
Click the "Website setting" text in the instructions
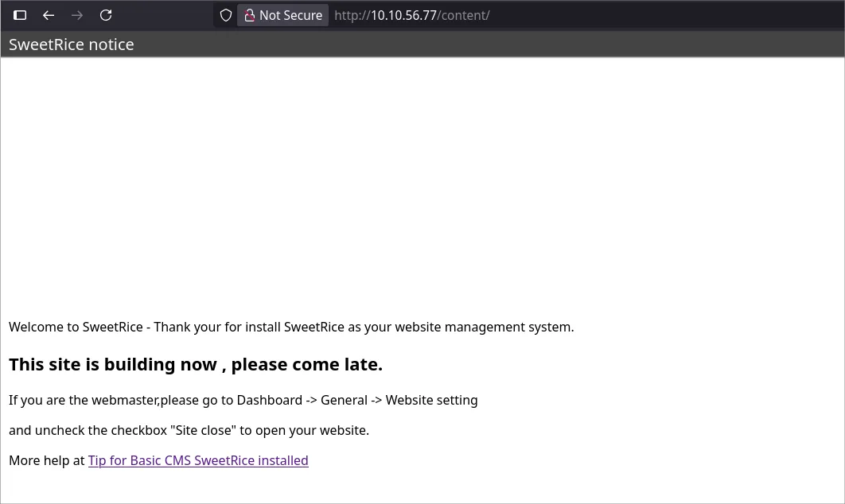click(x=431, y=400)
